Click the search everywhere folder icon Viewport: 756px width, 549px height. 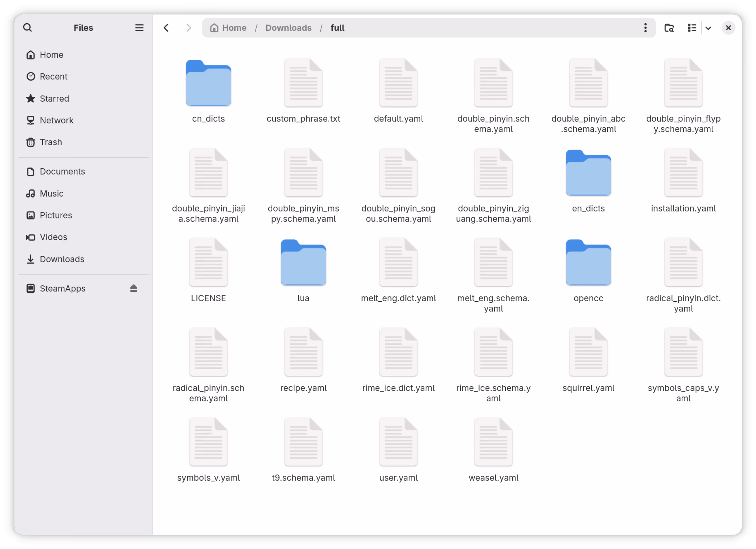[669, 28]
